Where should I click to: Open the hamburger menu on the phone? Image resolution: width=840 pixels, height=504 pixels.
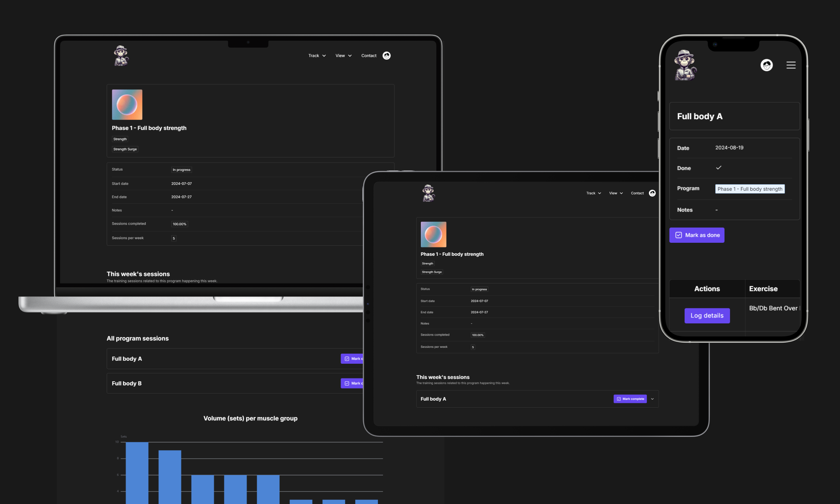pos(791,65)
